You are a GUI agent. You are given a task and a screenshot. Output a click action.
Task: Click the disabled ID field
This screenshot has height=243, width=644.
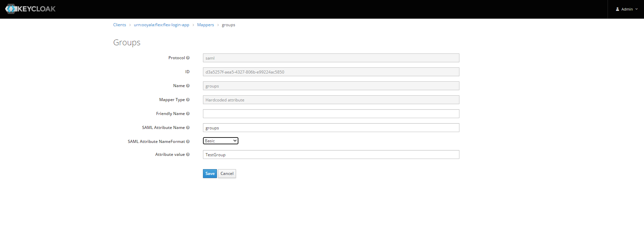pos(331,72)
